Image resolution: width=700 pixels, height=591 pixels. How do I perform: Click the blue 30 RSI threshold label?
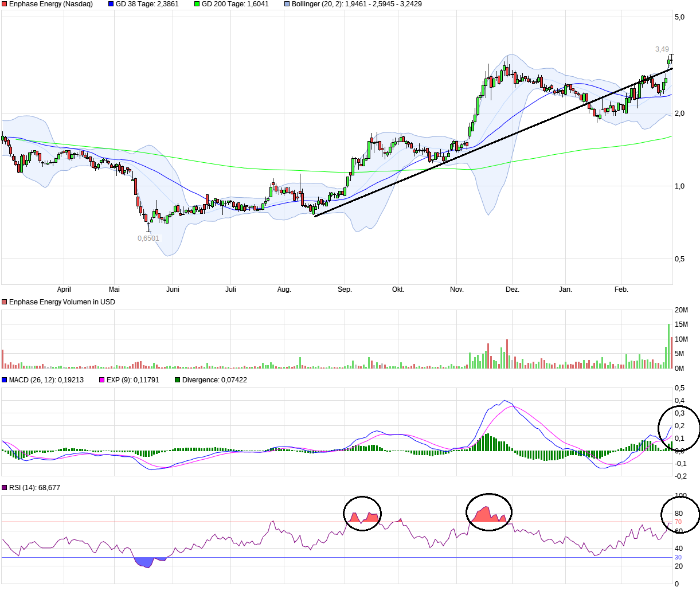(x=678, y=558)
